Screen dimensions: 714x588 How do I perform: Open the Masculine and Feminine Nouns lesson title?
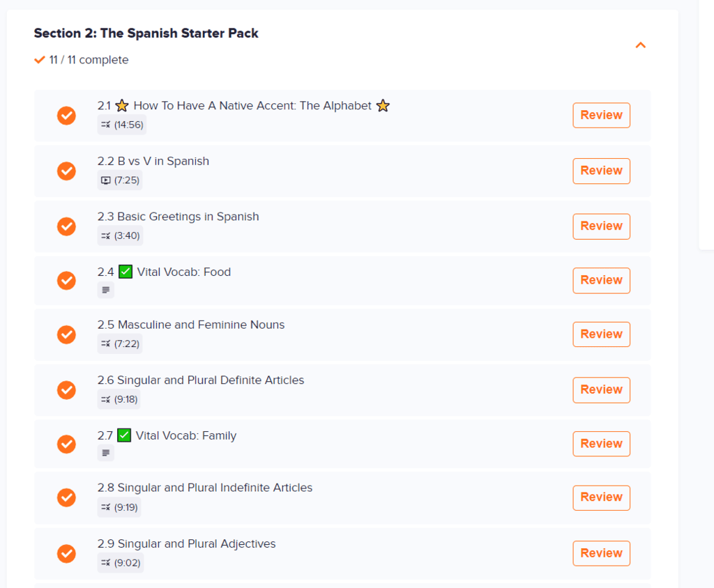191,325
